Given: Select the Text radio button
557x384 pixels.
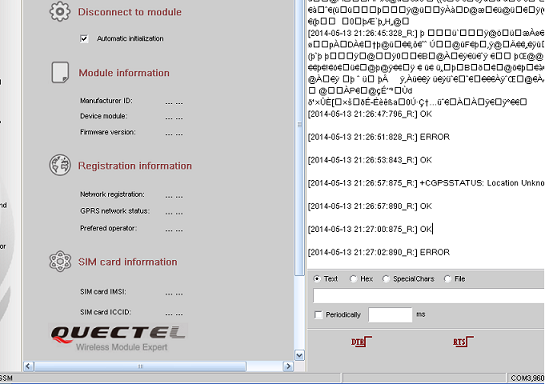Looking at the screenshot, I should [x=317, y=279].
